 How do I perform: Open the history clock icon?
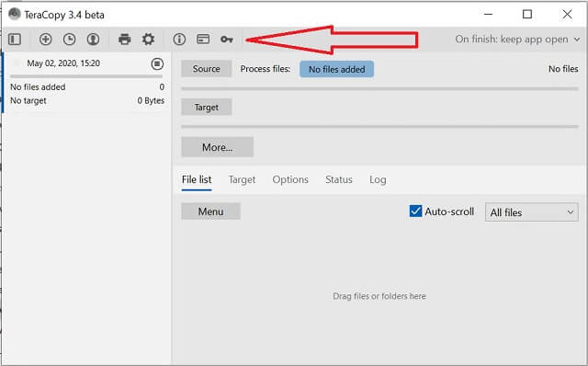tap(70, 39)
